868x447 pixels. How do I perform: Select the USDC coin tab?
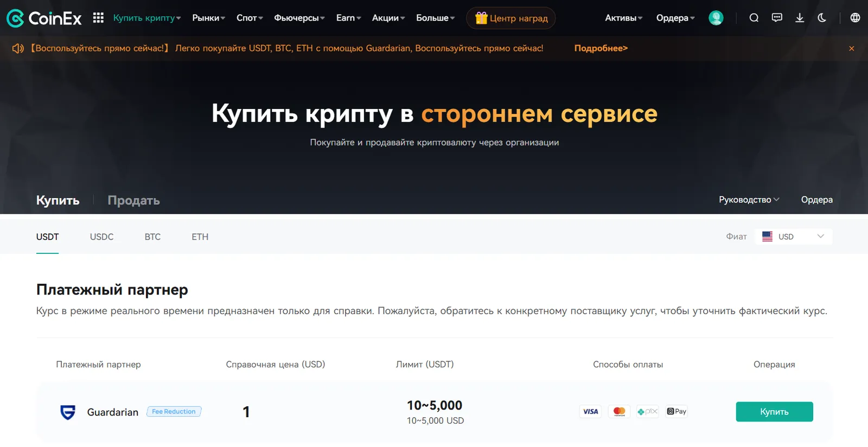point(101,237)
